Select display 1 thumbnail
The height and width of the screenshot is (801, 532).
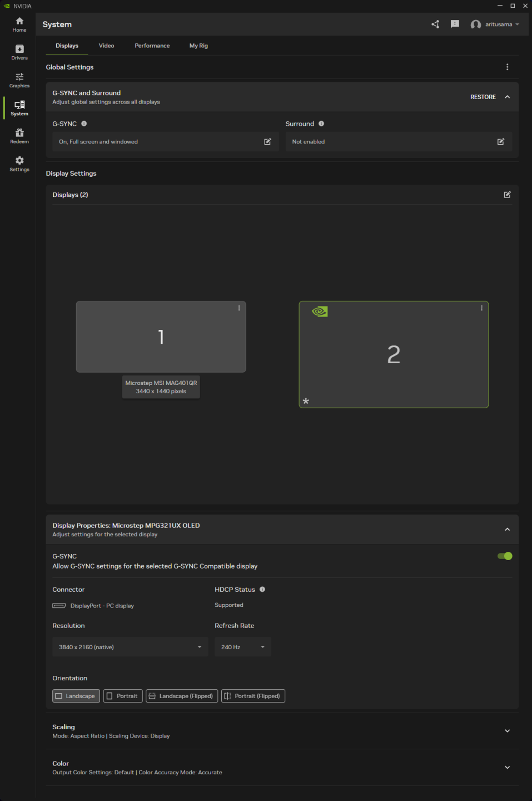click(x=161, y=337)
